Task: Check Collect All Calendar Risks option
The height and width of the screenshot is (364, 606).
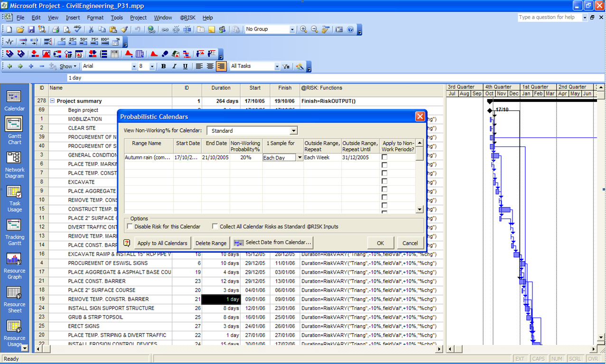Action: point(215,227)
